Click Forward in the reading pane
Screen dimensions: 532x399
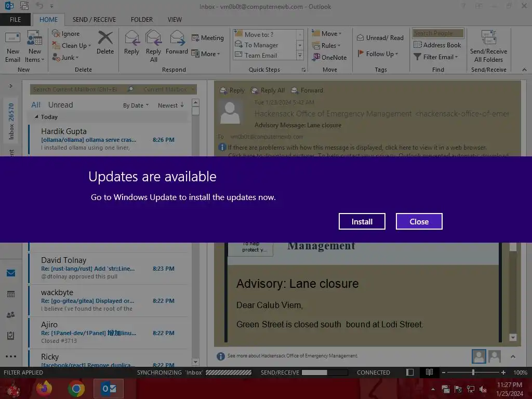[x=307, y=90]
